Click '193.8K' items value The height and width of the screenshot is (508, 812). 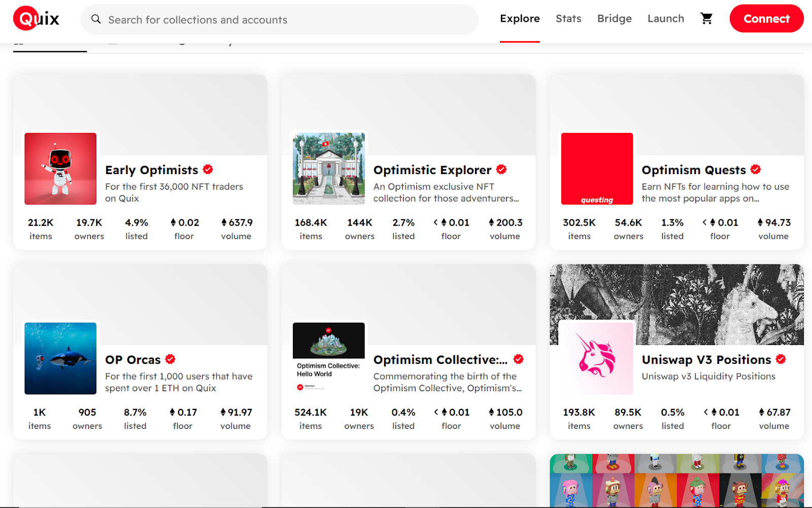coord(579,413)
